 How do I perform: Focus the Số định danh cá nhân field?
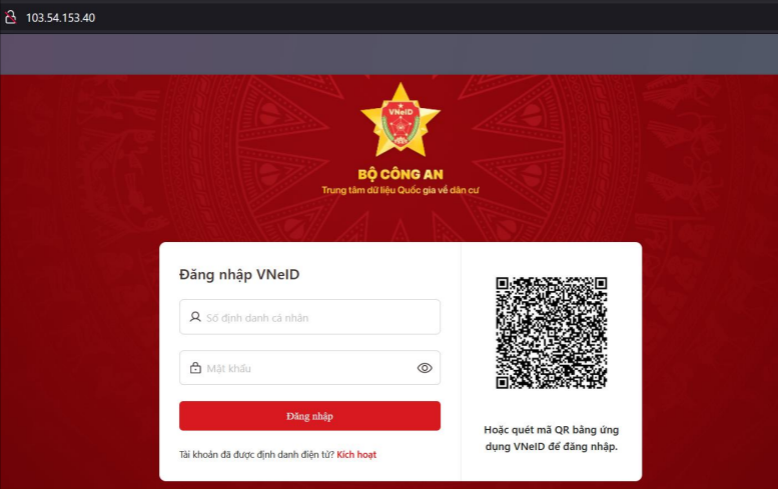310,317
